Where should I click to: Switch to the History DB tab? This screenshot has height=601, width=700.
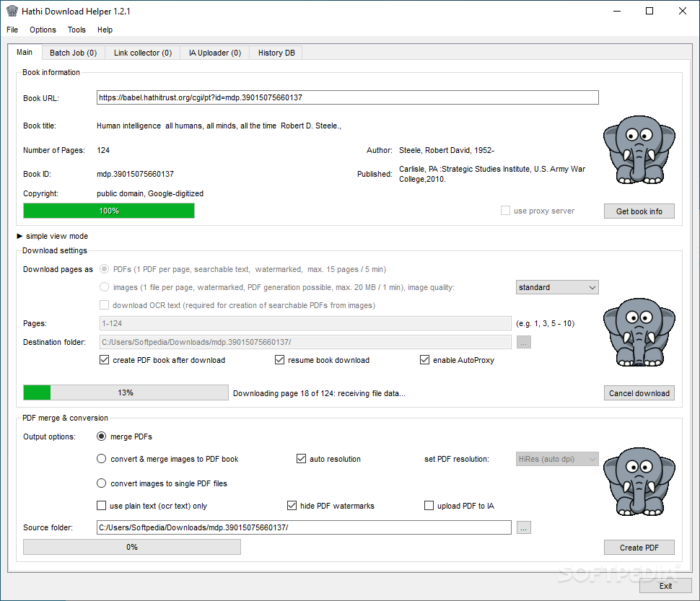276,53
